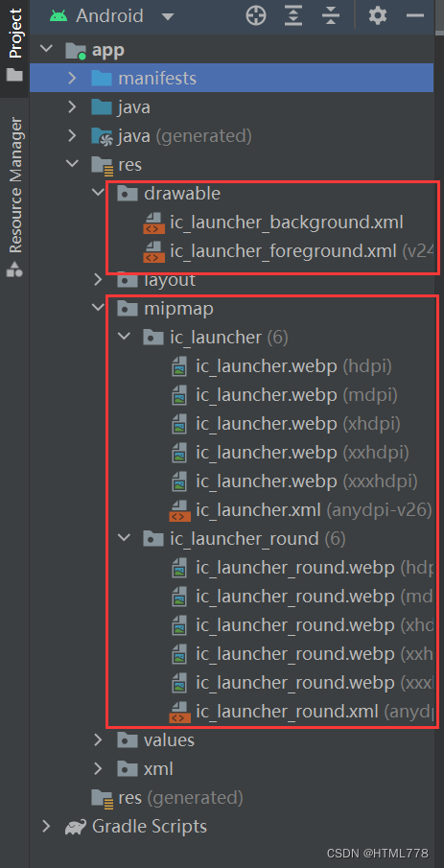The height and width of the screenshot is (868, 444).
Task: Select the res (generated) tree row
Action: [231, 798]
